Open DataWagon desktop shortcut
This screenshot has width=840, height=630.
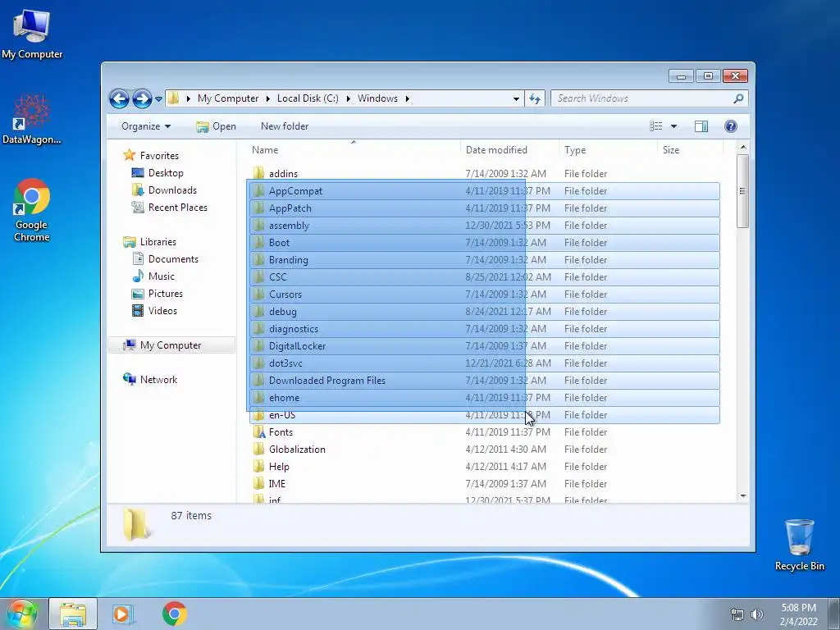[x=32, y=120]
